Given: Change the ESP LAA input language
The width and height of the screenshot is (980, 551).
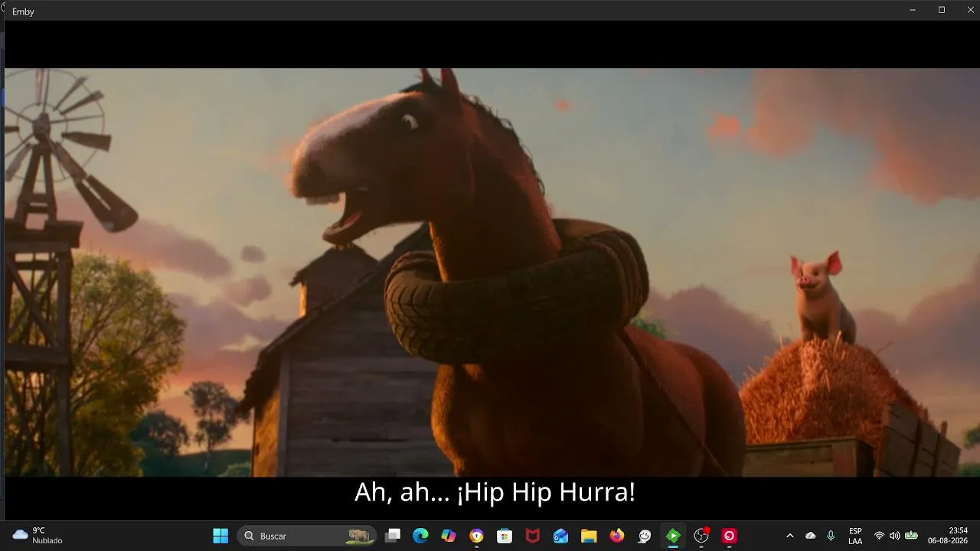Looking at the screenshot, I should point(855,536).
